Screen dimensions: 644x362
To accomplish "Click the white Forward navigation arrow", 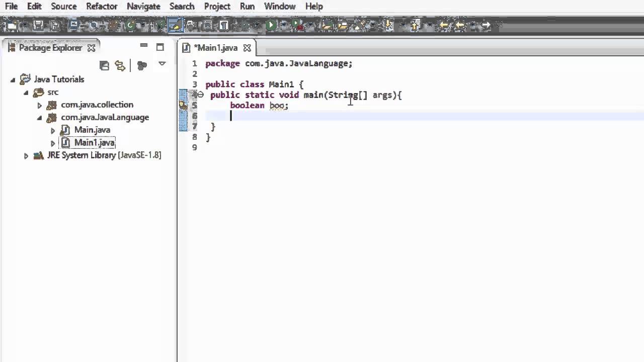I will coord(486,25).
